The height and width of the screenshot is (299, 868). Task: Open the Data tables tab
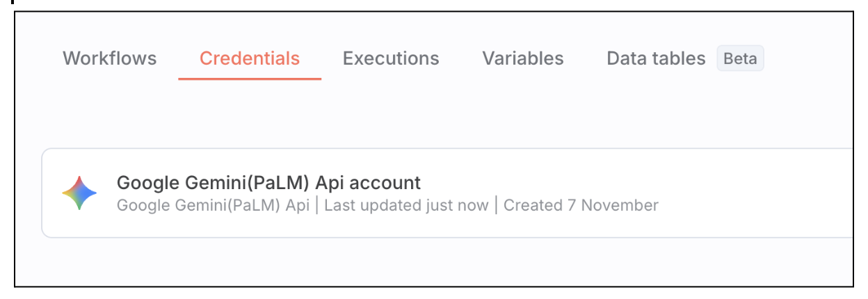point(656,58)
